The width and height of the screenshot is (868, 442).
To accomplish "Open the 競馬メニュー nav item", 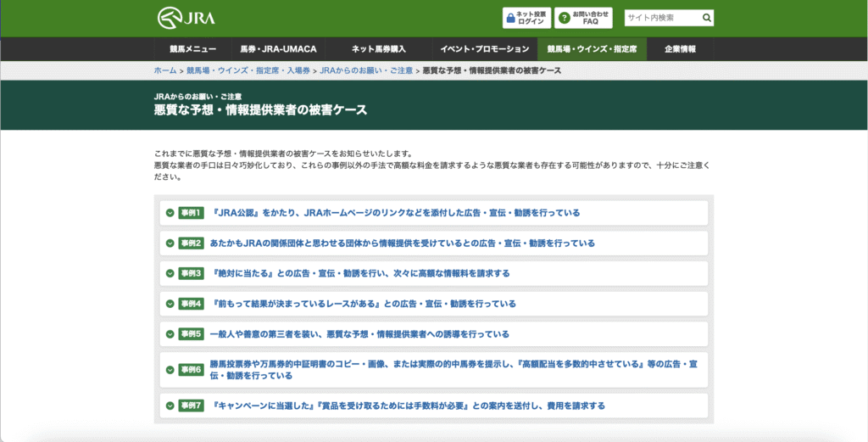I will tap(192, 49).
